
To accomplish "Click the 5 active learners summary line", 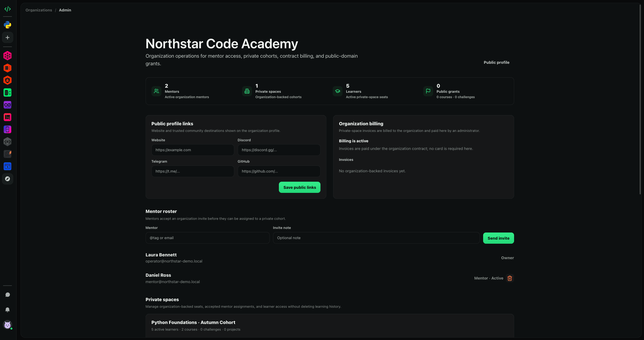I will [x=196, y=330].
